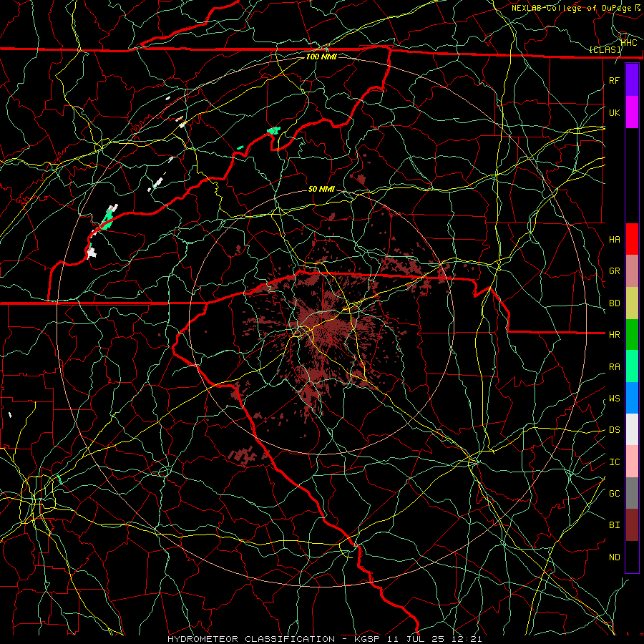Viewport: 644px width, 644px height.
Task: Click the HR legend label
Action: (614, 335)
